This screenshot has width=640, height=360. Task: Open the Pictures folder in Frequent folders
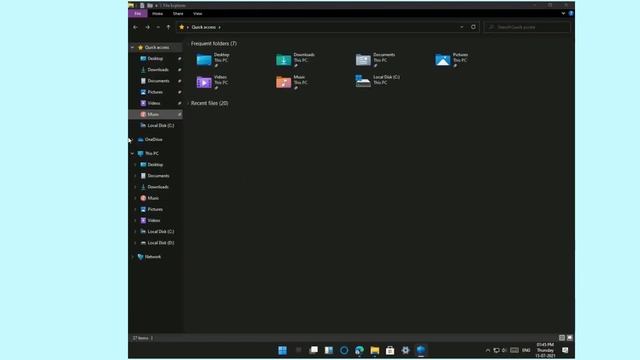coord(451,60)
